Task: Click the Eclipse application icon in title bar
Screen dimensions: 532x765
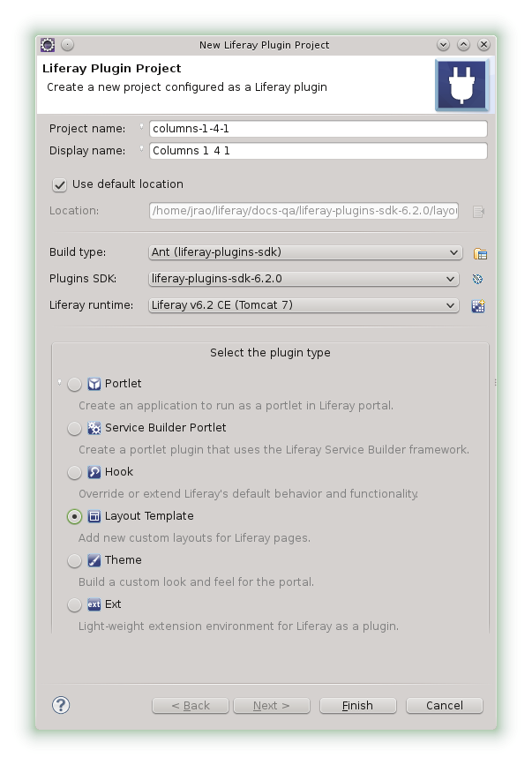Action: [x=48, y=45]
